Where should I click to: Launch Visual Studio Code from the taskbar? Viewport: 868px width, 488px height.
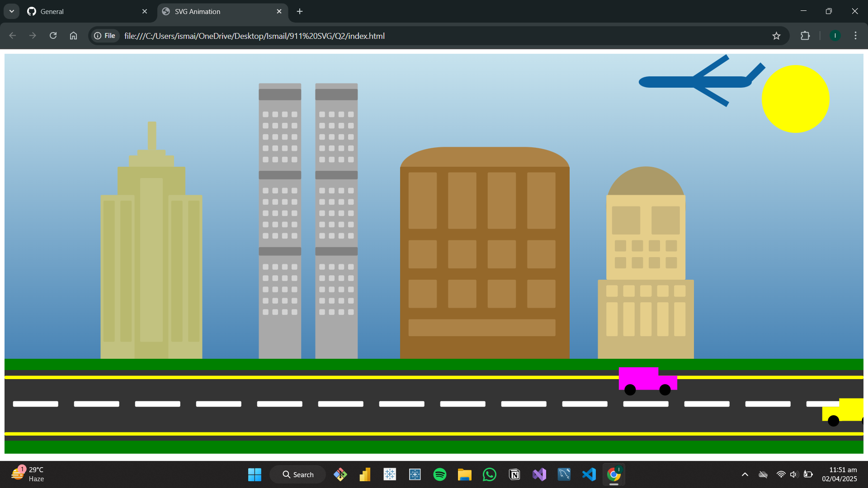click(x=589, y=474)
